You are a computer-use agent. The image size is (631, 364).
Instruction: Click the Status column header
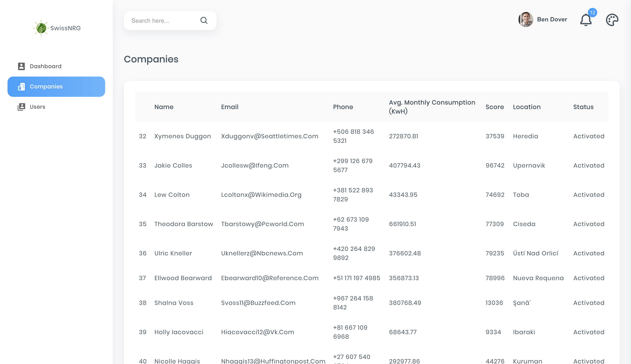(x=583, y=107)
